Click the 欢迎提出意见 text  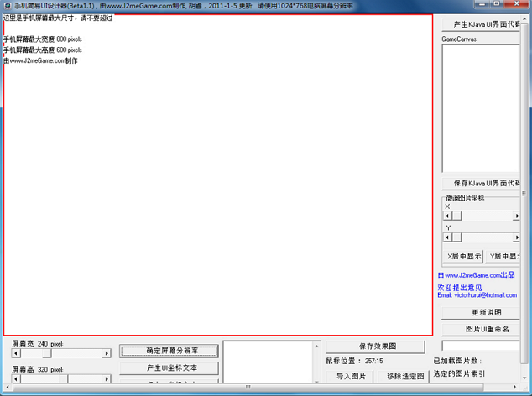click(x=459, y=288)
